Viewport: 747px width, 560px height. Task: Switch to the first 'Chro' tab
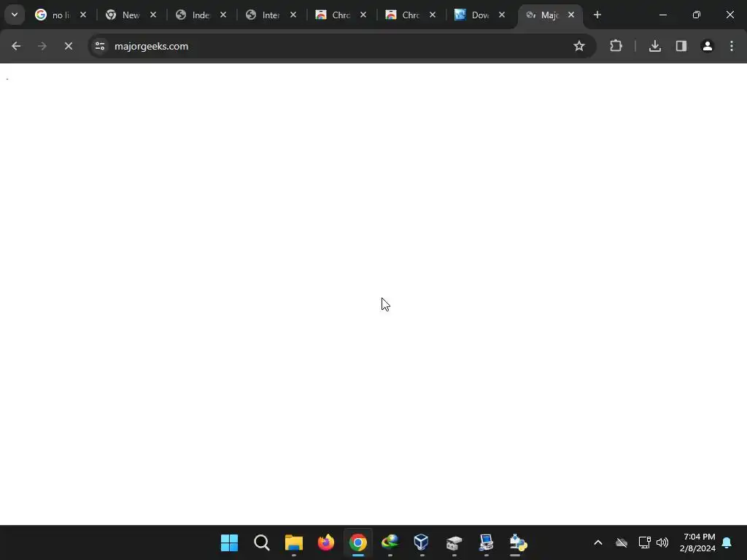click(333, 15)
